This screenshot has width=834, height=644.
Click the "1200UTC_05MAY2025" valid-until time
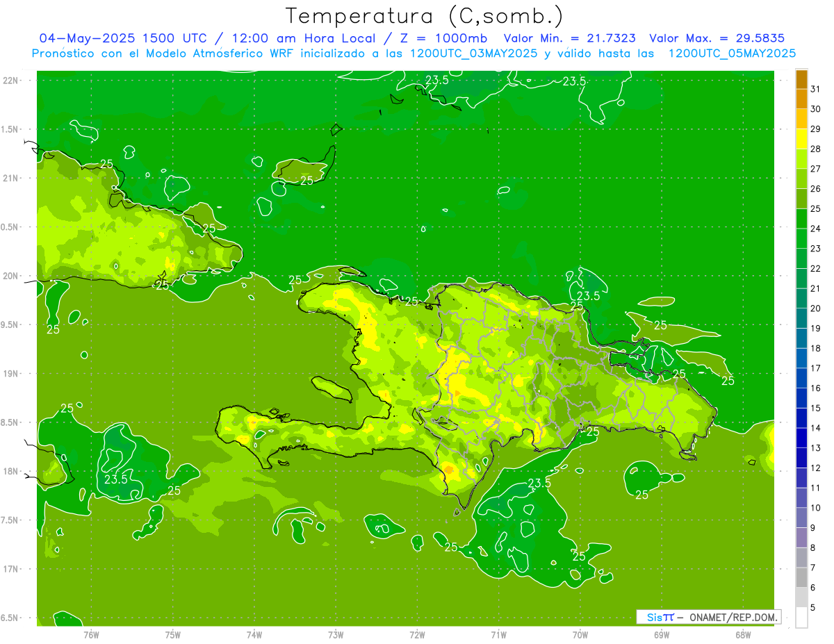click(732, 53)
